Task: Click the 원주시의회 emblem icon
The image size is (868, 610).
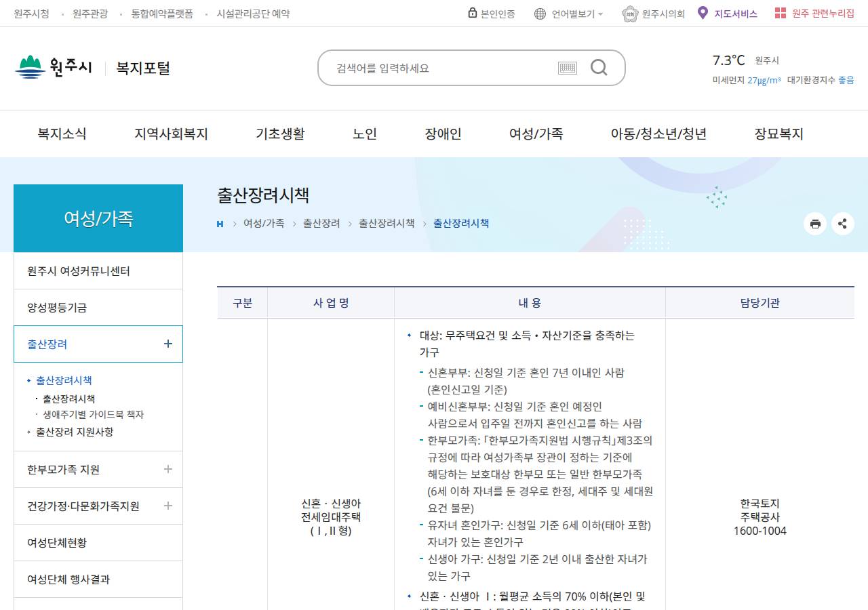Action: coord(630,14)
